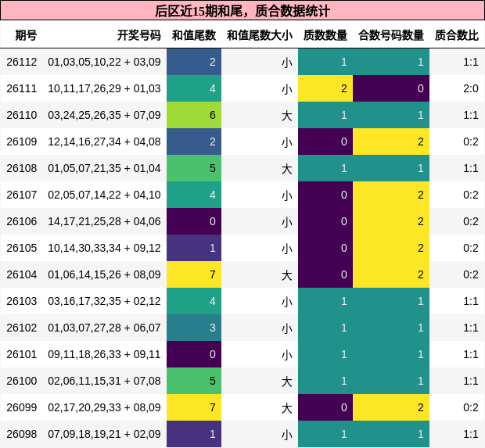The width and height of the screenshot is (485, 448).
Task: Select draw numbers 01,06,14,15,26 + 08,09
Action: coord(104,274)
